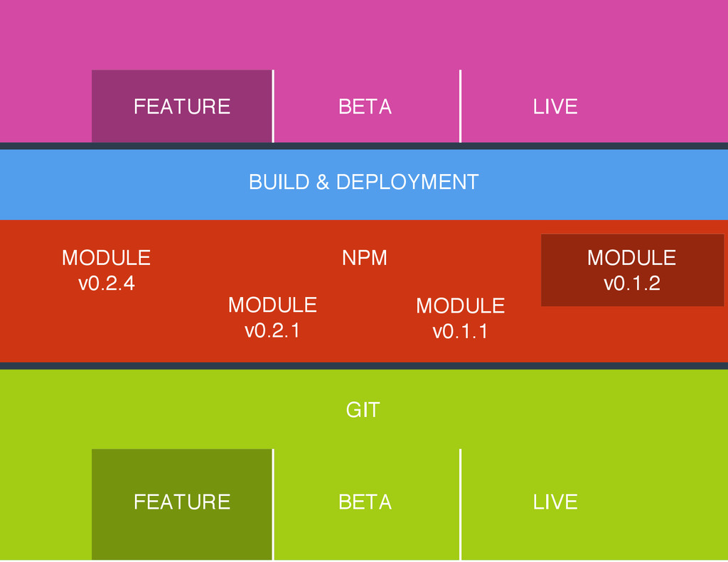This screenshot has width=728, height=562.
Task: Click the BETA label in the pink band
Action: (x=365, y=107)
